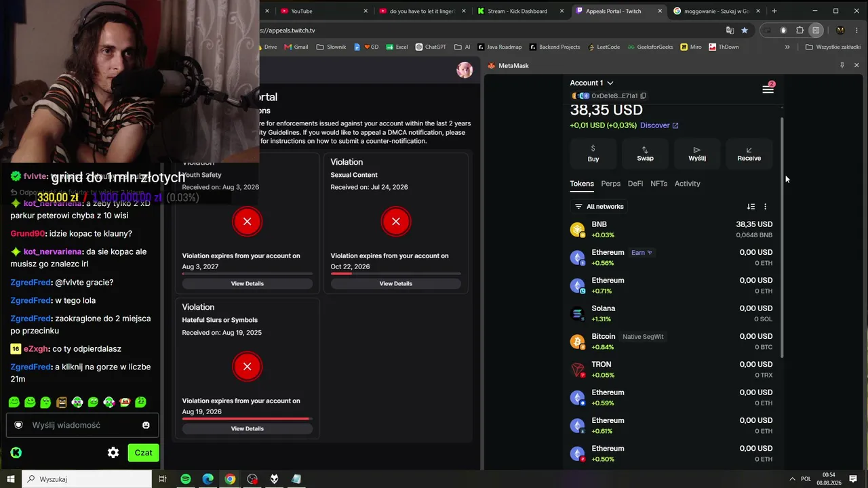868x488 pixels.
Task: Open the Miro bookmark
Action: click(x=691, y=47)
